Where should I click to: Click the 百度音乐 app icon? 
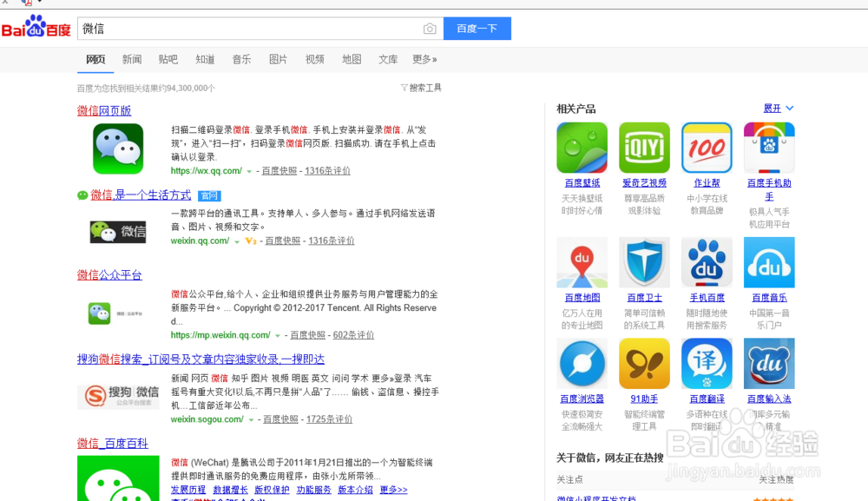(769, 262)
